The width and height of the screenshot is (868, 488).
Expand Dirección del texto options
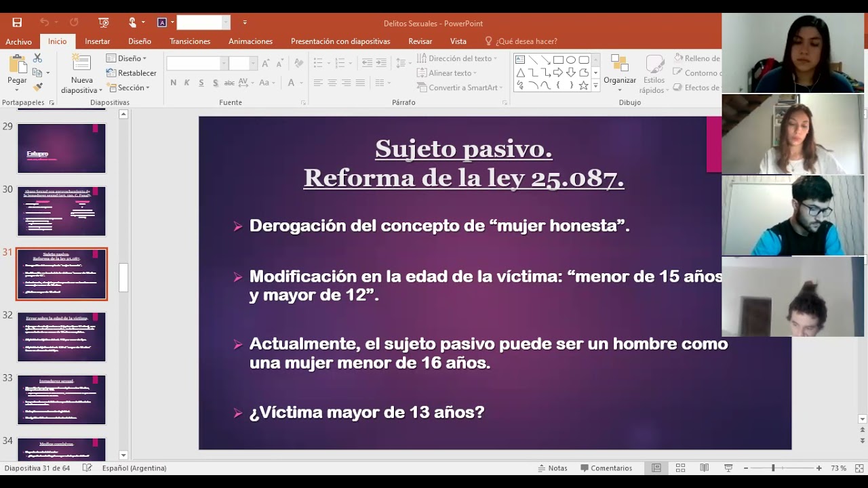[457, 58]
